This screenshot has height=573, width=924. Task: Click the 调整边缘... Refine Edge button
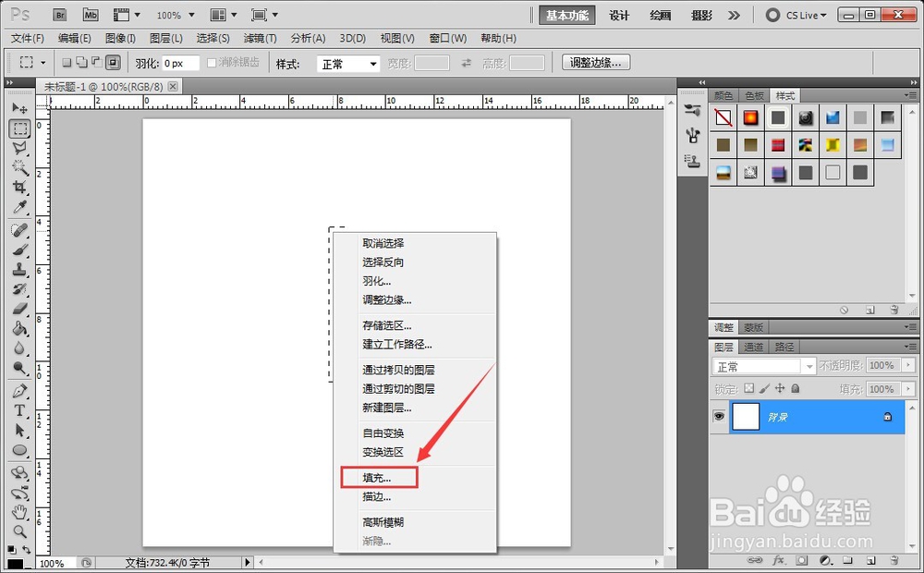(x=596, y=63)
